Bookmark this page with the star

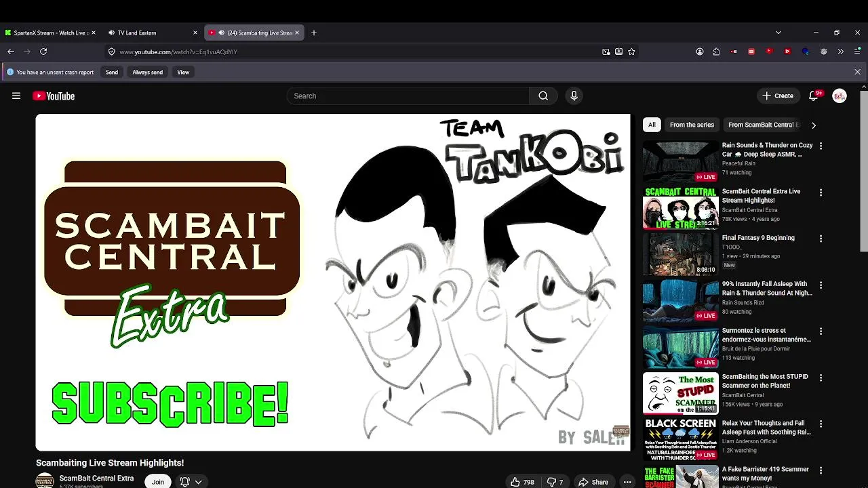(631, 52)
